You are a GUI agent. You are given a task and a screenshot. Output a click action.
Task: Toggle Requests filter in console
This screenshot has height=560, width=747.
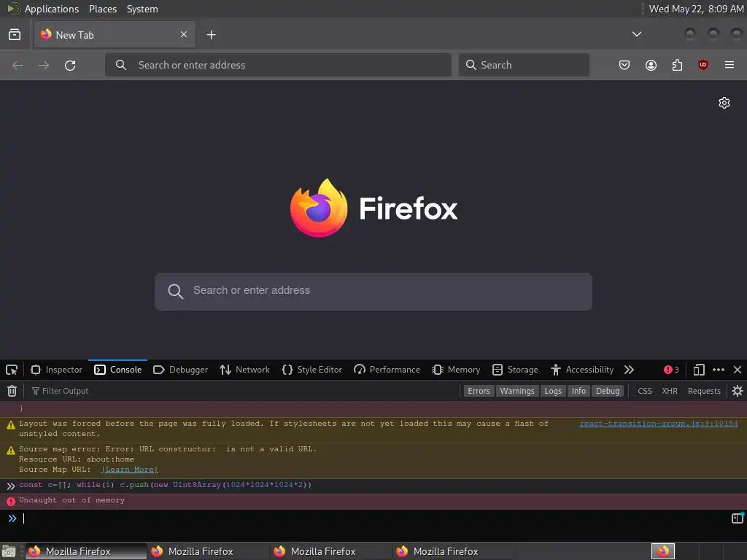coord(704,391)
